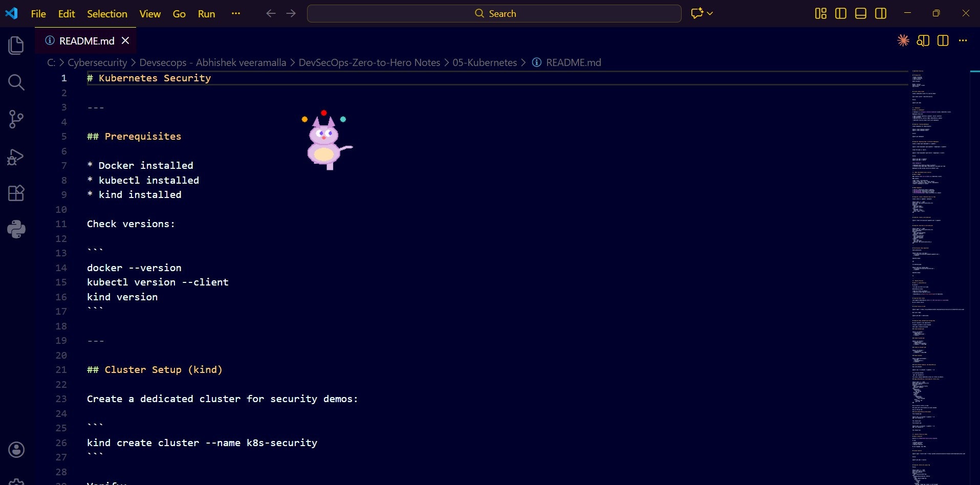This screenshot has width=980, height=485.
Task: Open Run and Debug view
Action: [x=16, y=157]
